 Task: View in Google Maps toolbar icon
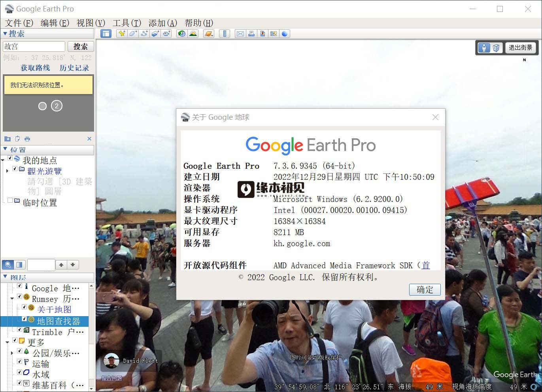[273, 34]
